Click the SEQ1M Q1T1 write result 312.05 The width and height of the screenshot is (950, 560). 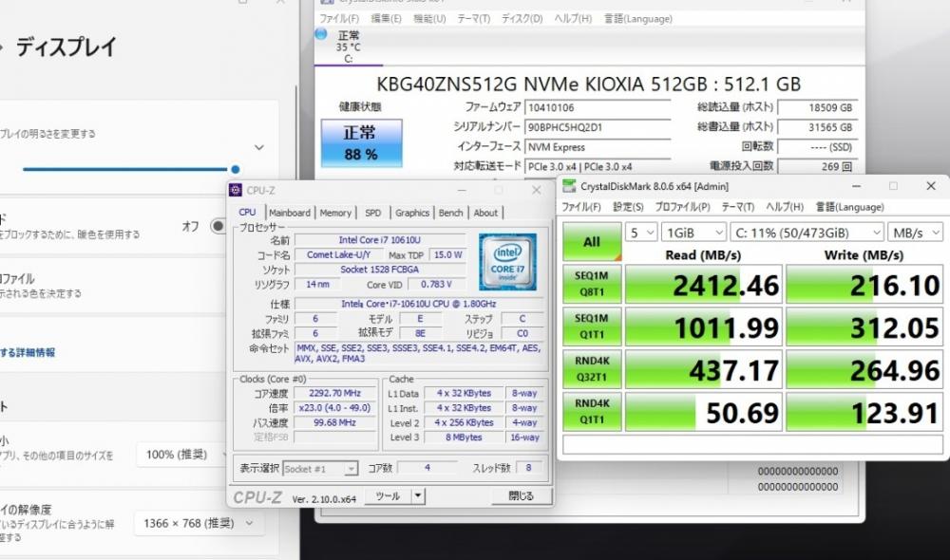tap(864, 327)
